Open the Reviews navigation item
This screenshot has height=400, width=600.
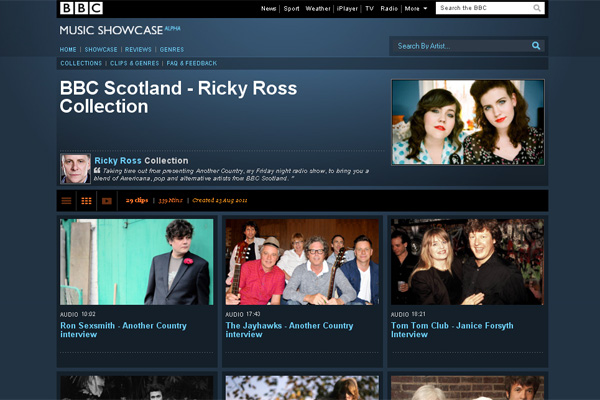point(138,49)
